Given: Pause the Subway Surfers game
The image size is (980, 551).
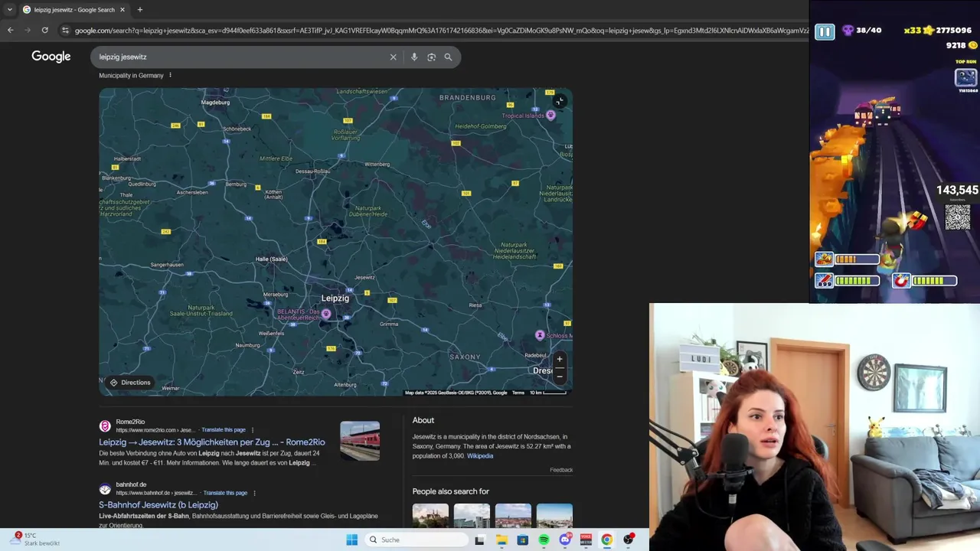Looking at the screenshot, I should click(825, 32).
